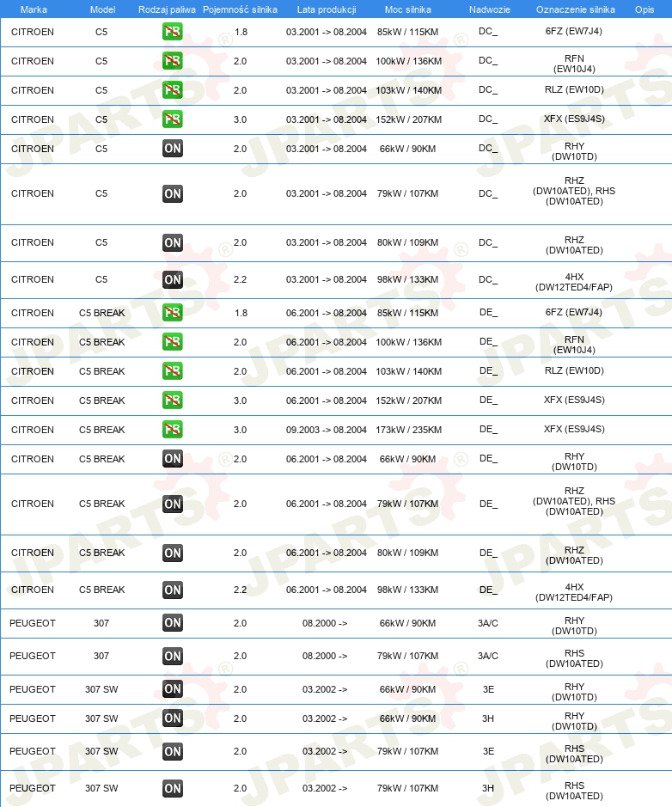Click ON diesel icon in C5 BREAK 66kW / 90KM row
Screen dimensions: 672x807
click(173, 459)
